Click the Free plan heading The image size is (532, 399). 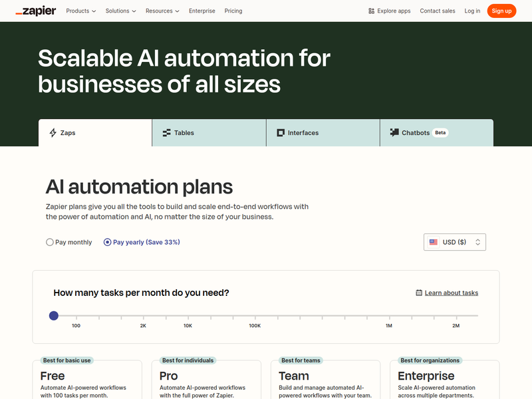53,376
